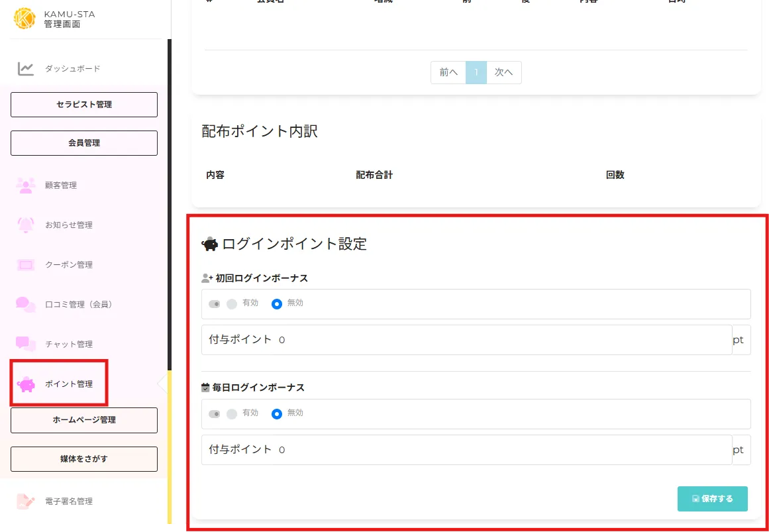
Task: Expand the ホームページ管理 section
Action: tap(84, 420)
